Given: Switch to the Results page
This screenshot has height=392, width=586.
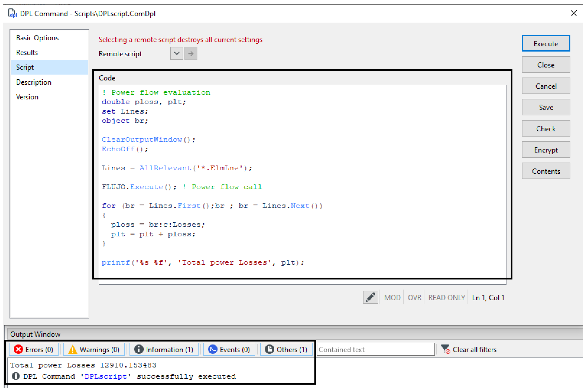Looking at the screenshot, I should (27, 53).
